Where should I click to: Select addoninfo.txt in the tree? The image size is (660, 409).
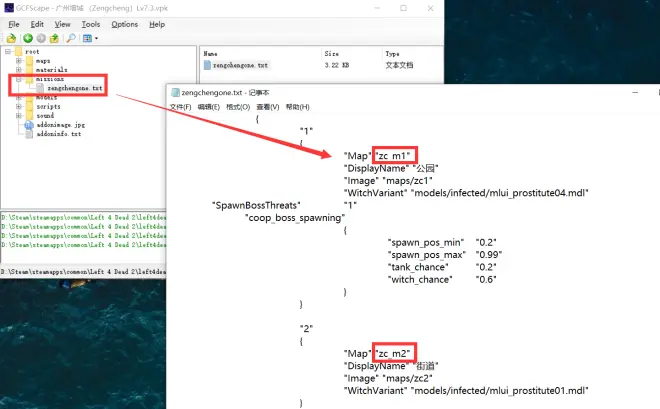coord(56,134)
